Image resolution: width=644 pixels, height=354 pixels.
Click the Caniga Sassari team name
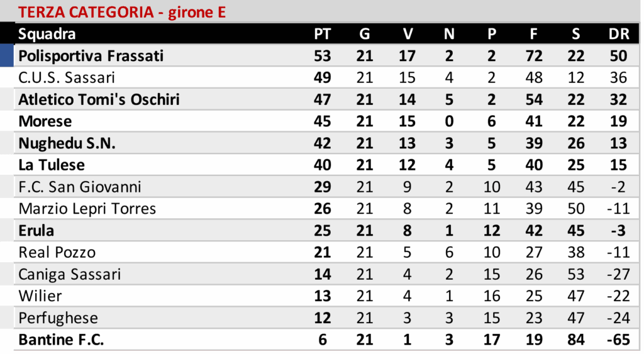coord(70,274)
